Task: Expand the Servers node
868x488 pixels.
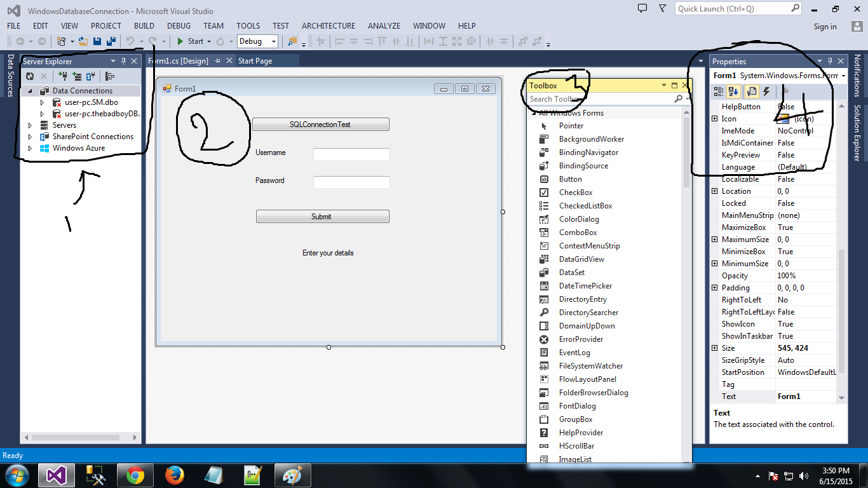Action: [30, 125]
